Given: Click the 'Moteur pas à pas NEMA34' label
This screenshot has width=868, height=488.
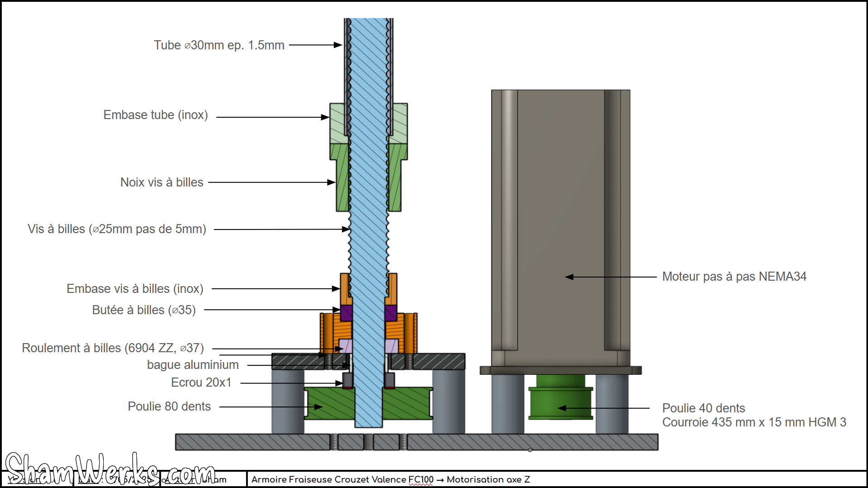Looking at the screenshot, I should coord(734,277).
